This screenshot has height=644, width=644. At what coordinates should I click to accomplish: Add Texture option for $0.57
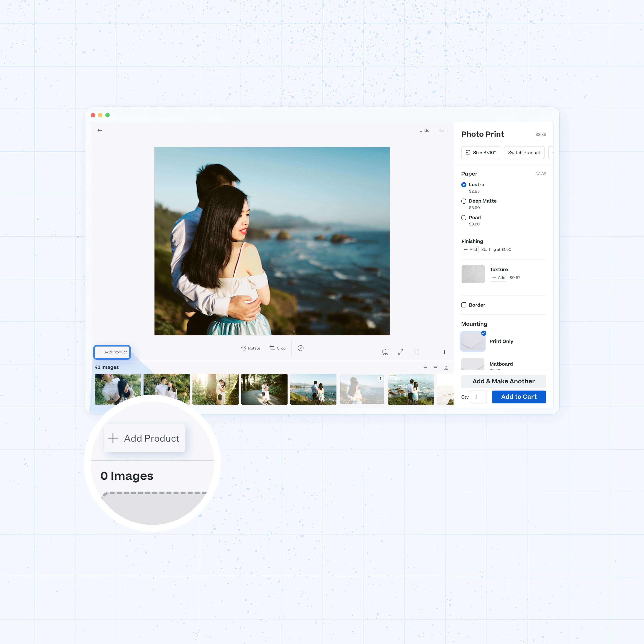[498, 278]
